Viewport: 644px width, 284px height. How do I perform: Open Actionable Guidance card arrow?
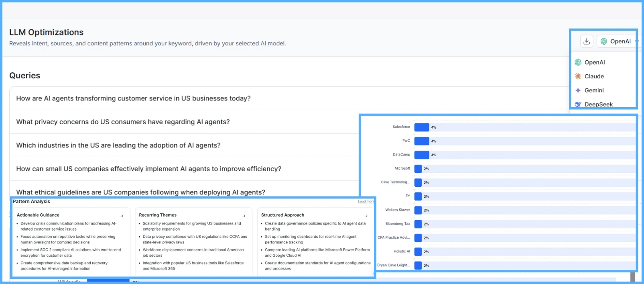coord(122,216)
